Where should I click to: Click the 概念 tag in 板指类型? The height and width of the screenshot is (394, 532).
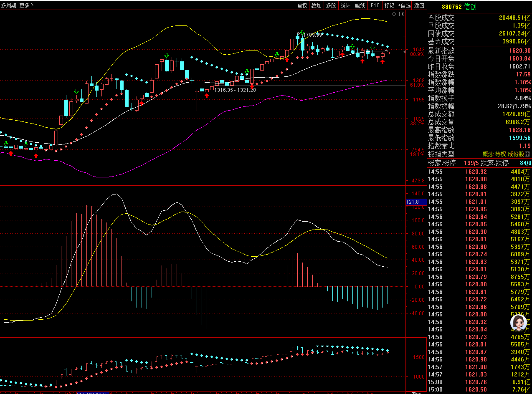488,154
